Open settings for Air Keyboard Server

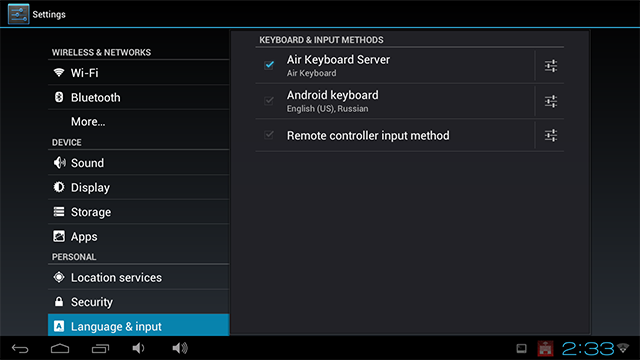pyautogui.click(x=551, y=66)
